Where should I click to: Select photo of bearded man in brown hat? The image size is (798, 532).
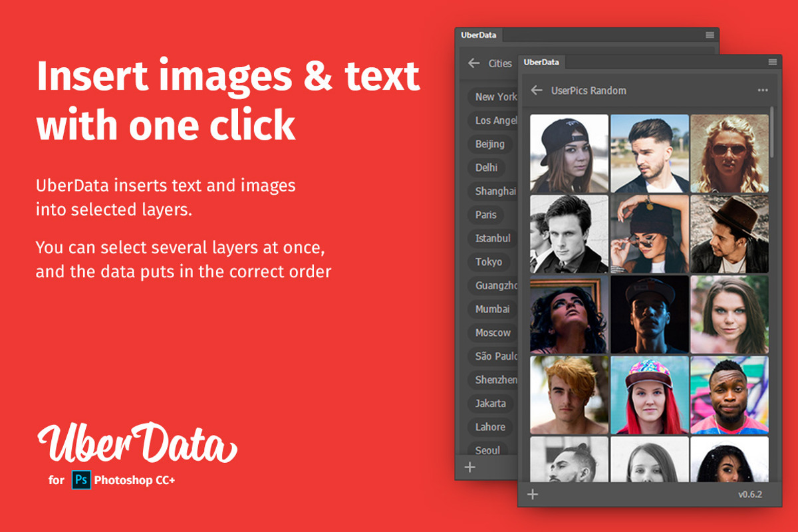[x=730, y=234]
